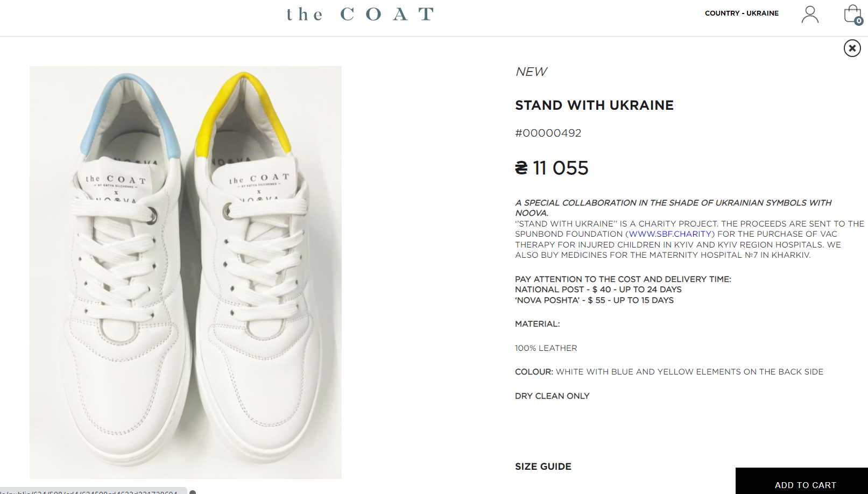The height and width of the screenshot is (494, 868).
Task: Click the COAT logo in header
Action: click(x=360, y=14)
